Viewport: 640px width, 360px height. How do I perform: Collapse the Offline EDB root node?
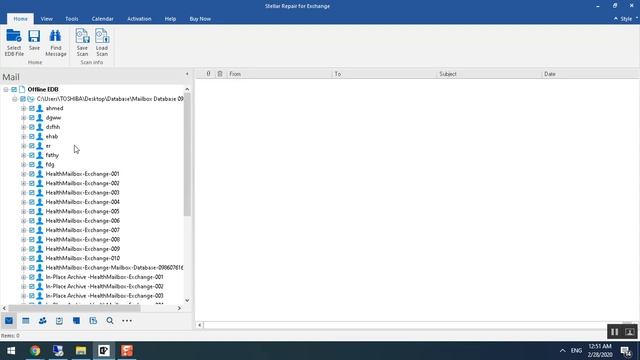(6, 89)
